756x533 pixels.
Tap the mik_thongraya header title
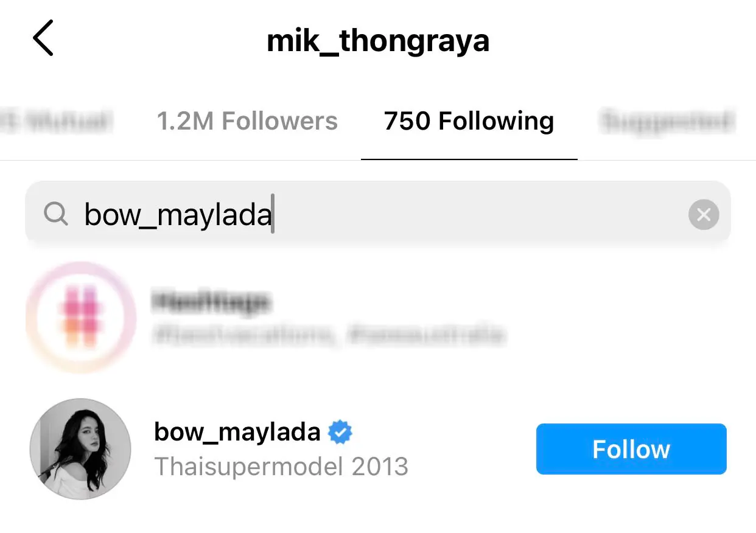point(378,40)
